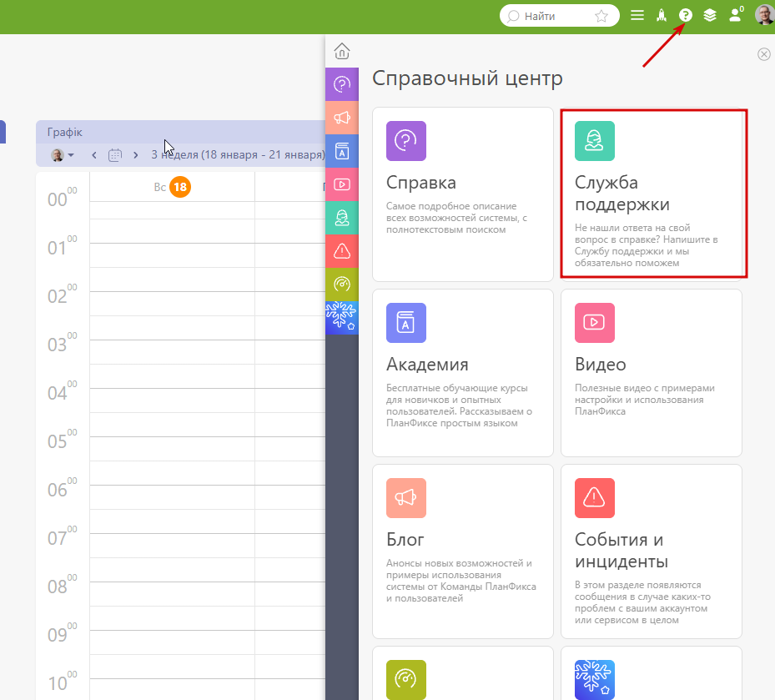Click the blue snowflake card icon at bottom
Image resolution: width=775 pixels, height=700 pixels.
coord(595,680)
